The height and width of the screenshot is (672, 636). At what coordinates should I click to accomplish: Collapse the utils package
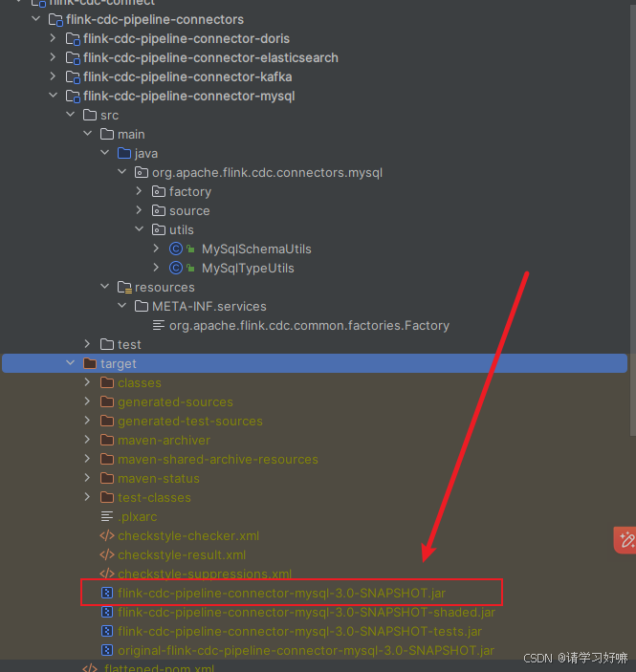[140, 229]
